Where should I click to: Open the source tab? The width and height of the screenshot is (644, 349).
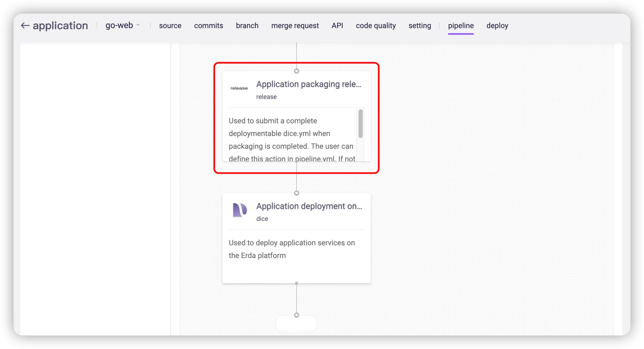pyautogui.click(x=170, y=26)
